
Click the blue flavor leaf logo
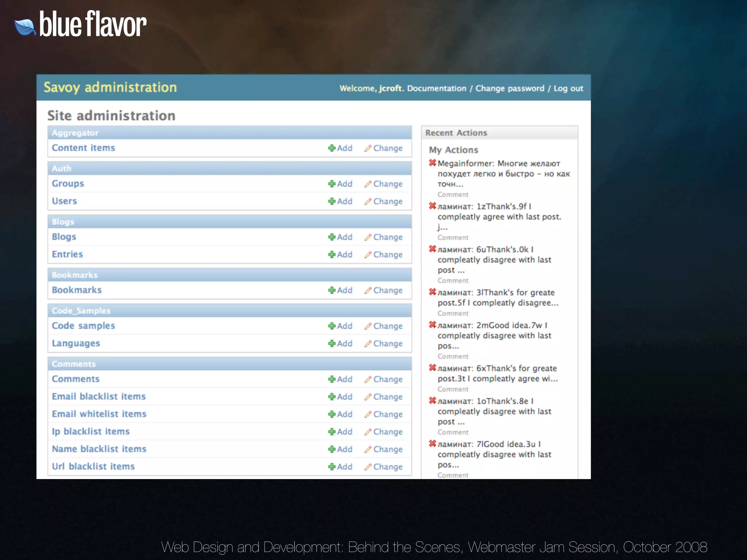coord(25,27)
